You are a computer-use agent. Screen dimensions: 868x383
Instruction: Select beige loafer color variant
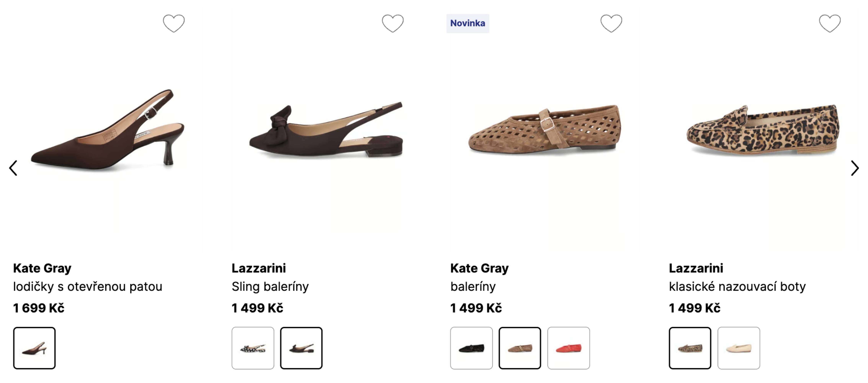tap(739, 348)
